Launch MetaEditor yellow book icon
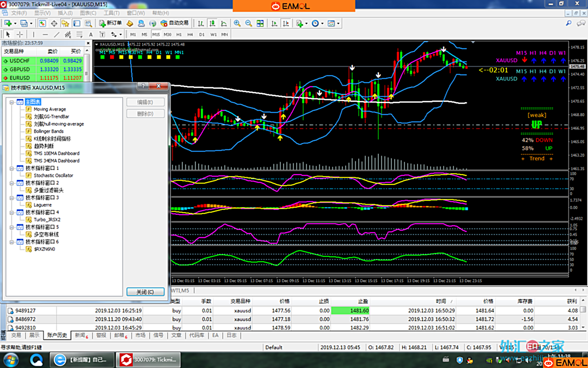The height and width of the screenshot is (368, 588). [x=130, y=23]
